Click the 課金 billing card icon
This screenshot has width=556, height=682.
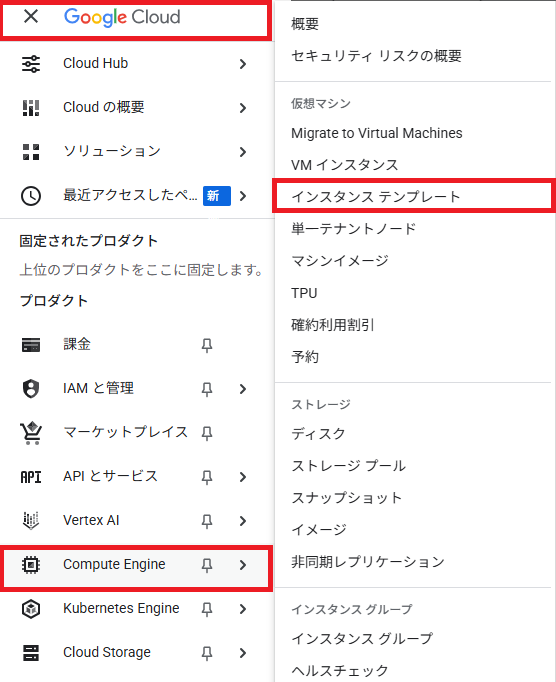click(31, 345)
